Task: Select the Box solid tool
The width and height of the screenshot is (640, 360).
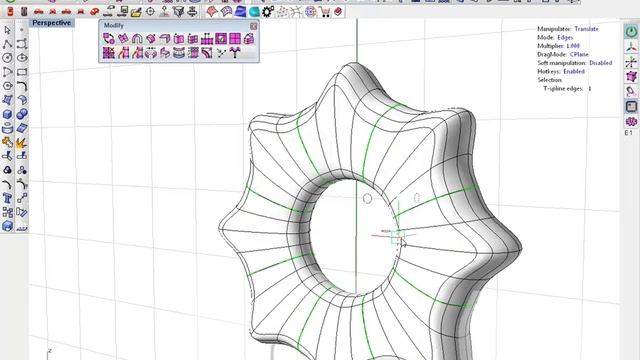Action: [x=7, y=114]
